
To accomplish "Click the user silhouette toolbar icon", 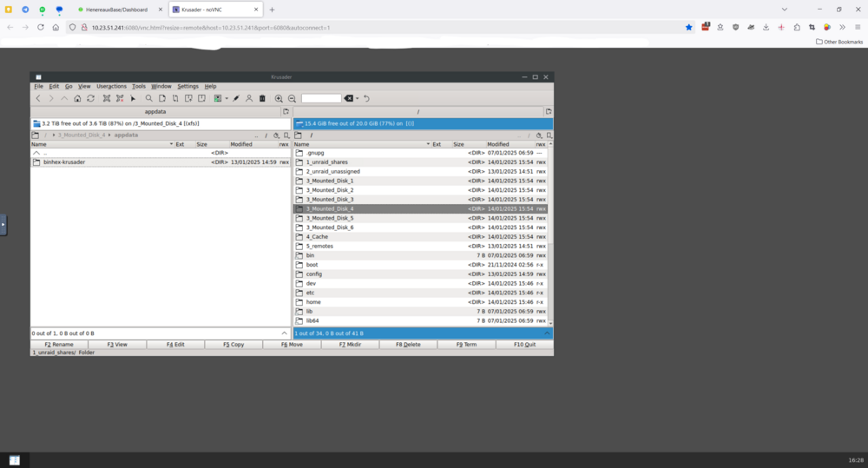I will click(249, 99).
